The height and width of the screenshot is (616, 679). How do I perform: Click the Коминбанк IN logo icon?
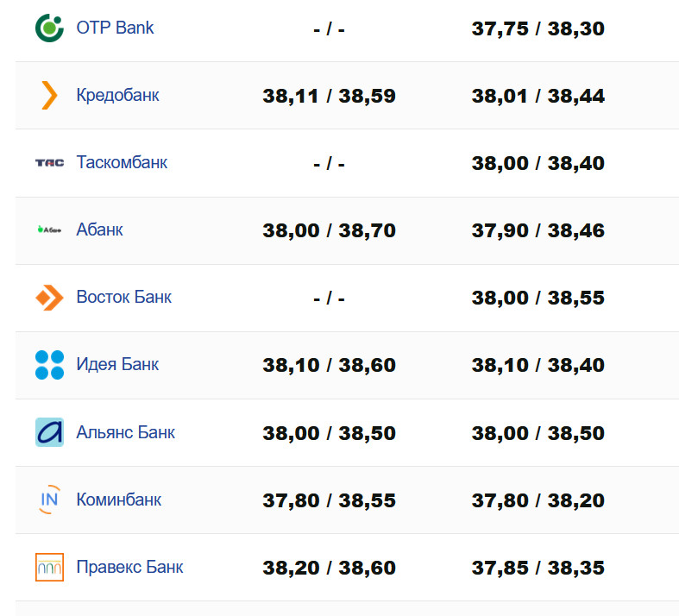point(49,500)
